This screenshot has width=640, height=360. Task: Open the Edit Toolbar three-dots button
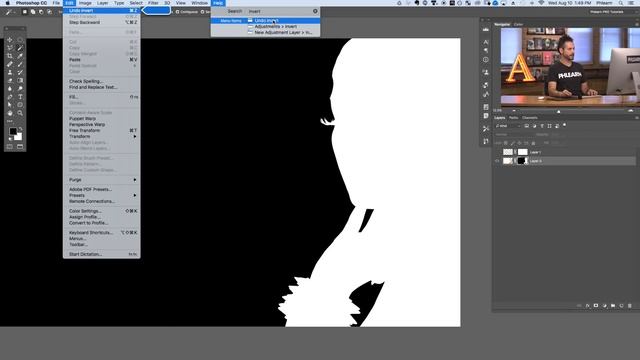pyautogui.click(x=10, y=121)
